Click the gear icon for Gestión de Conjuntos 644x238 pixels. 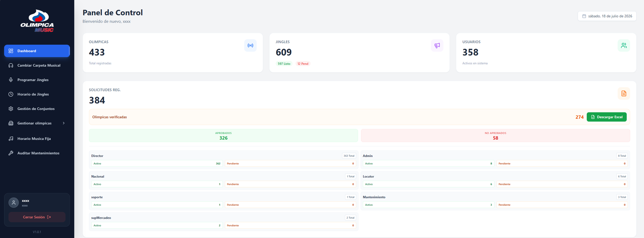[x=11, y=109]
